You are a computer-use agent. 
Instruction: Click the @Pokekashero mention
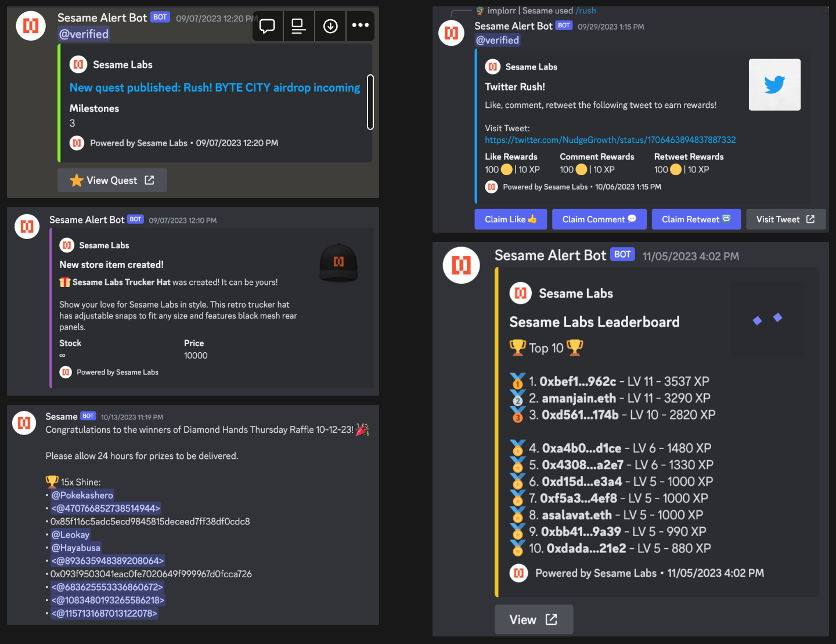[x=82, y=495]
